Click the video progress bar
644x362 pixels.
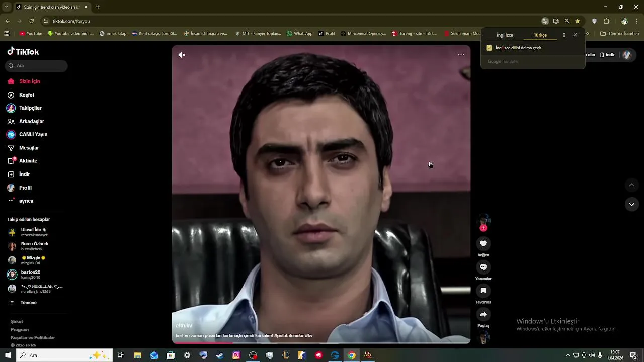[321, 343]
